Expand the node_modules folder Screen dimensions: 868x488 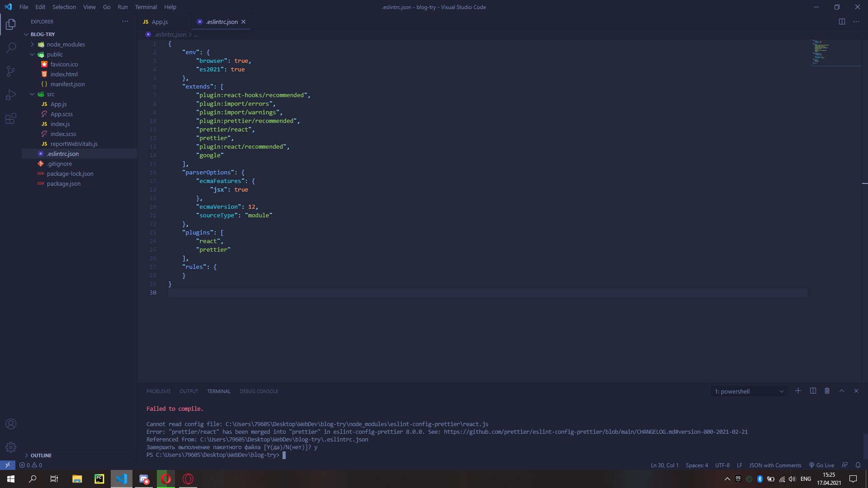pyautogui.click(x=66, y=44)
